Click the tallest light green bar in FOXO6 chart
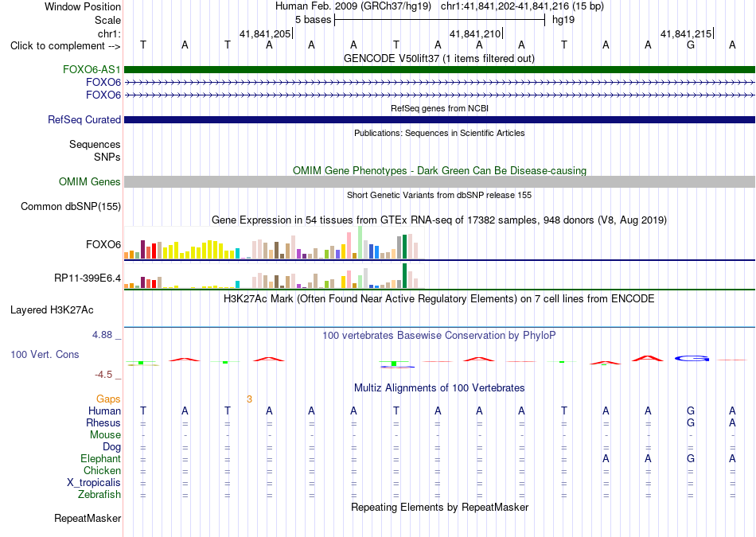 [360, 243]
